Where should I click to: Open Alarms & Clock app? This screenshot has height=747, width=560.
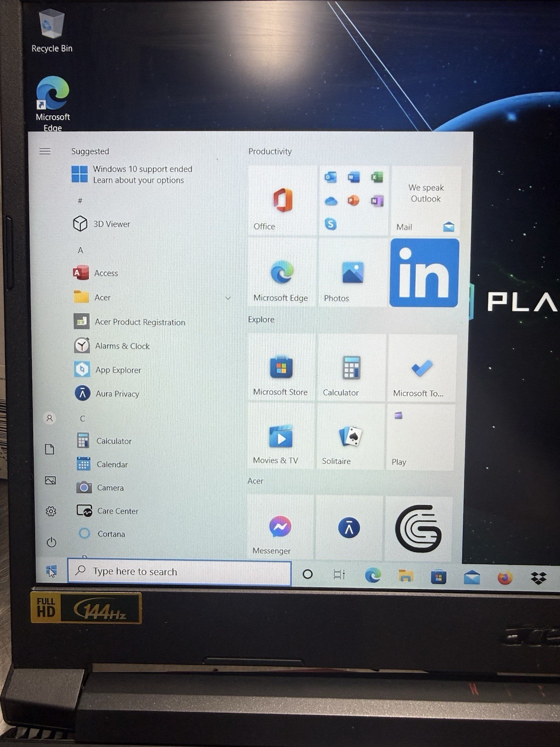point(112,345)
